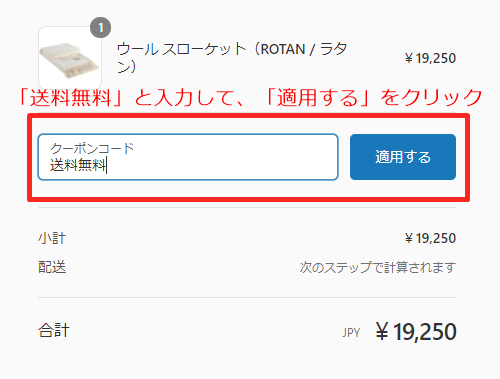Click the 次のステップで計算されます text
500x379 pixels.
coord(378,267)
